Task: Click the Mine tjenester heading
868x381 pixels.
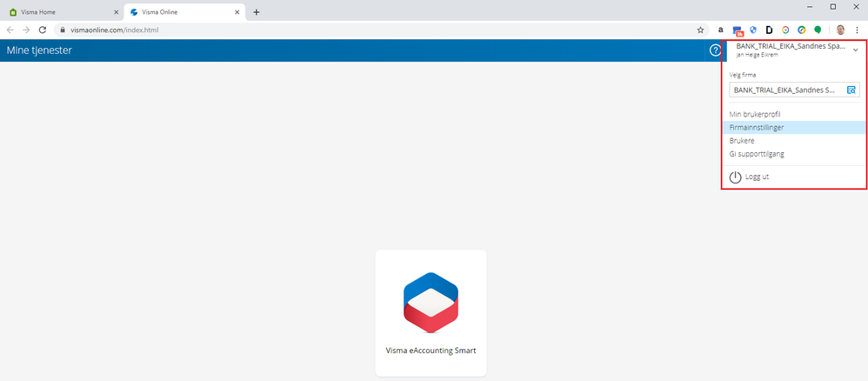Action: point(39,51)
